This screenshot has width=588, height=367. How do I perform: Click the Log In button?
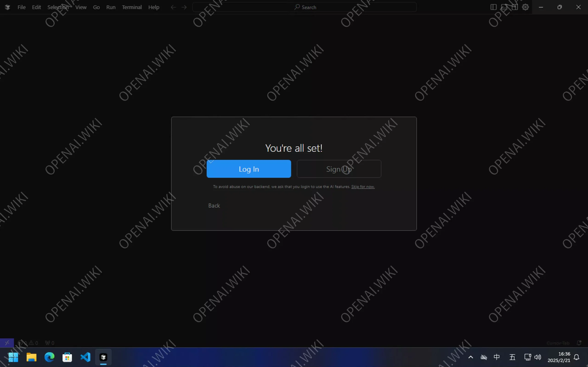pyautogui.click(x=249, y=169)
